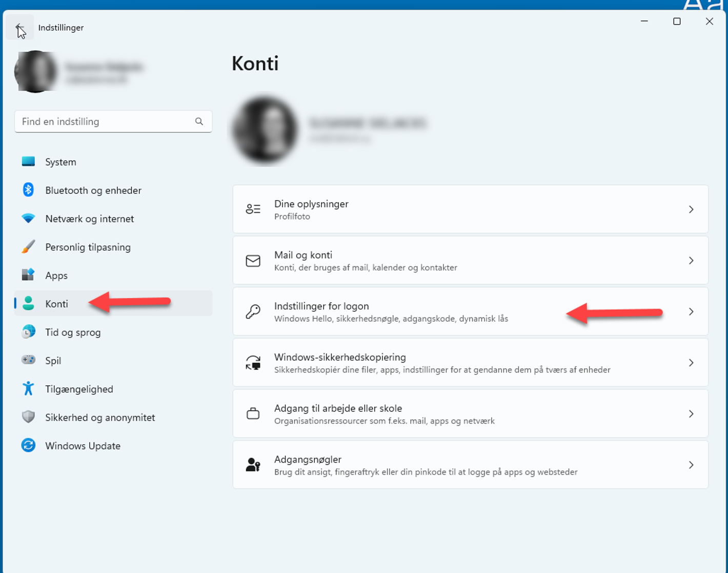728x573 pixels.
Task: Select Tid og sprog category
Action: coord(113,332)
